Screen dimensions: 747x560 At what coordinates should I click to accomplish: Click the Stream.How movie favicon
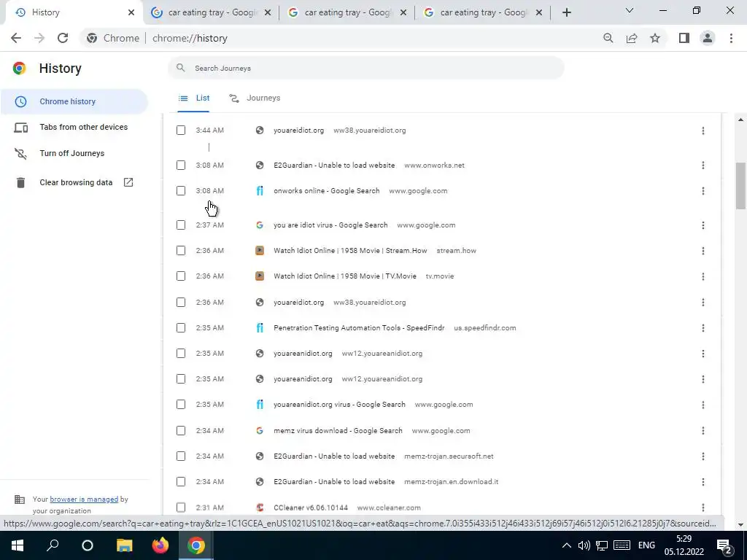(x=260, y=251)
